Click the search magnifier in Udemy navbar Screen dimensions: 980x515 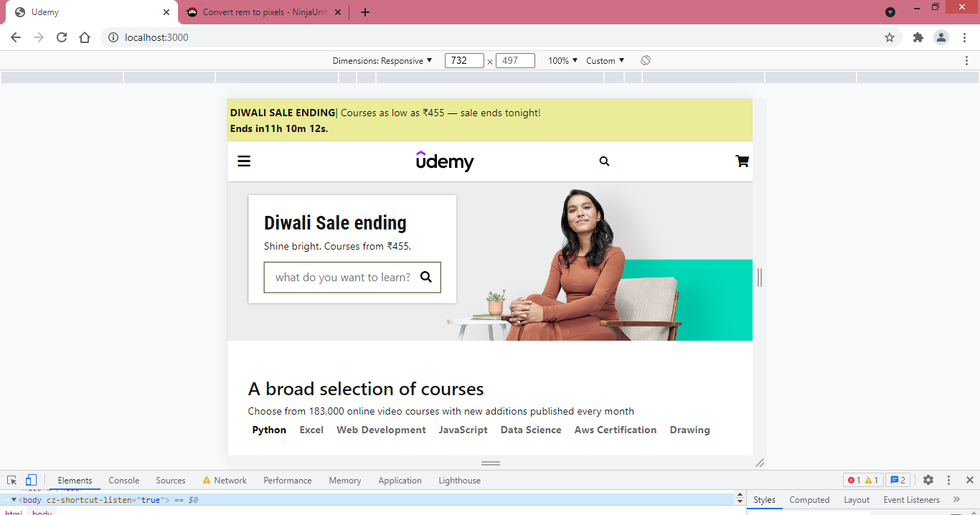coord(604,161)
